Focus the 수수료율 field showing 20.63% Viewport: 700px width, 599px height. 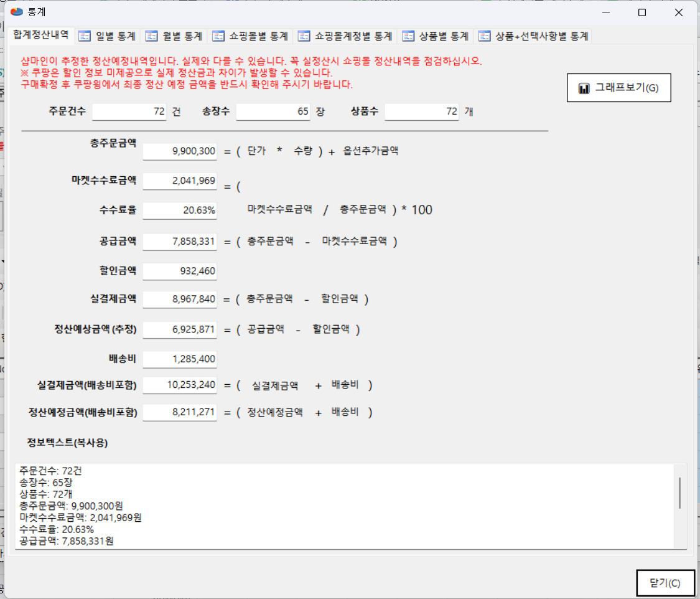pyautogui.click(x=180, y=210)
